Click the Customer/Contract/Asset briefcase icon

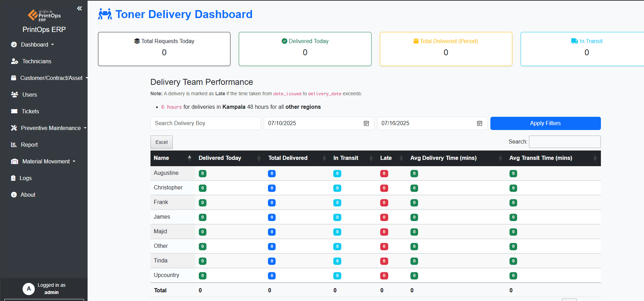[14, 78]
